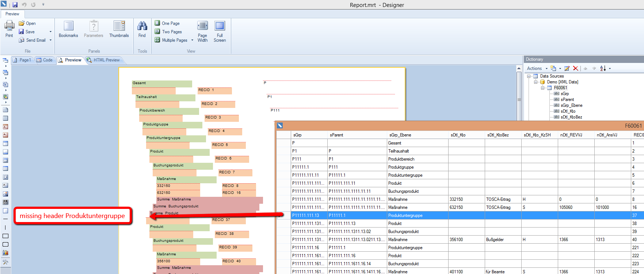
Task: Click the F60061 data window icon
Action: tap(280, 125)
